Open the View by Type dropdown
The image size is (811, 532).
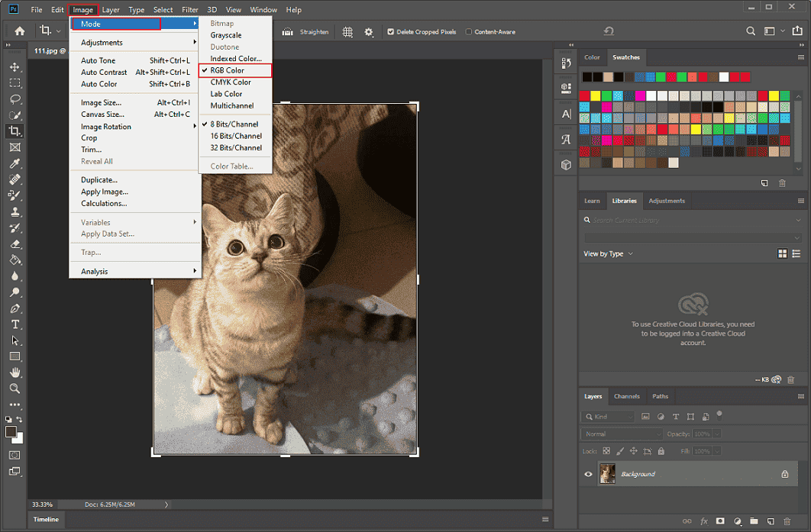click(608, 253)
